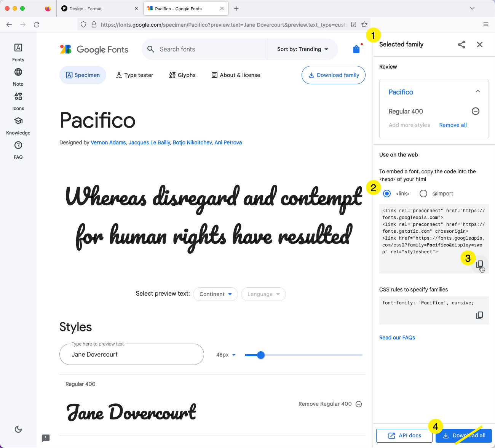Open a new browser tab

pos(236,8)
